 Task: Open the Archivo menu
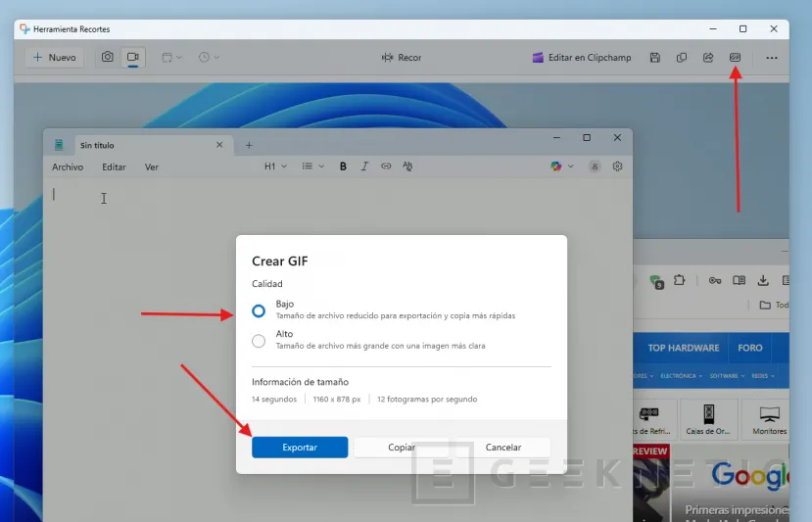[68, 167]
